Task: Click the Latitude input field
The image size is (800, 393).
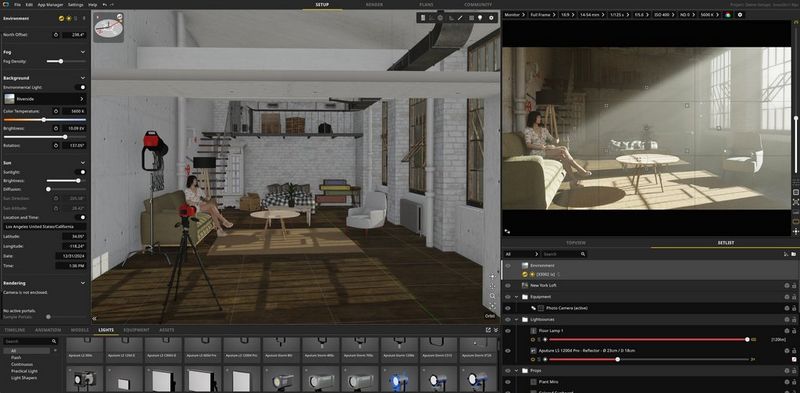Action: point(74,236)
